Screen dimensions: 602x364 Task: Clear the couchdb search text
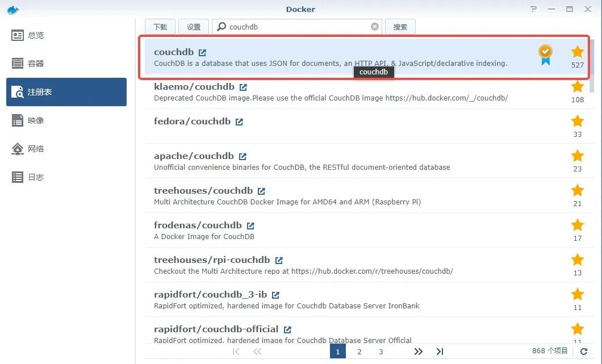[x=375, y=27]
